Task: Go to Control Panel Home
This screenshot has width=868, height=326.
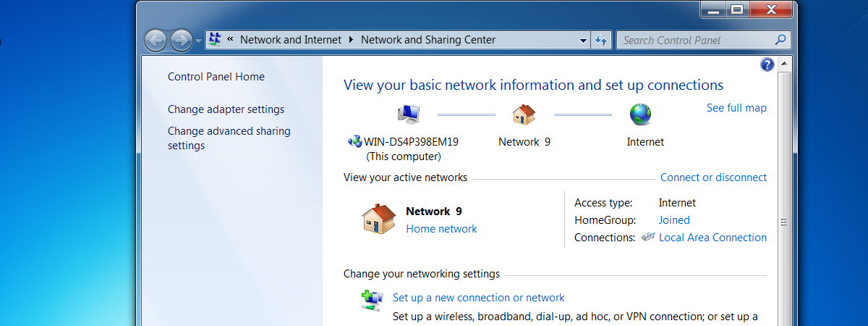Action: [216, 77]
